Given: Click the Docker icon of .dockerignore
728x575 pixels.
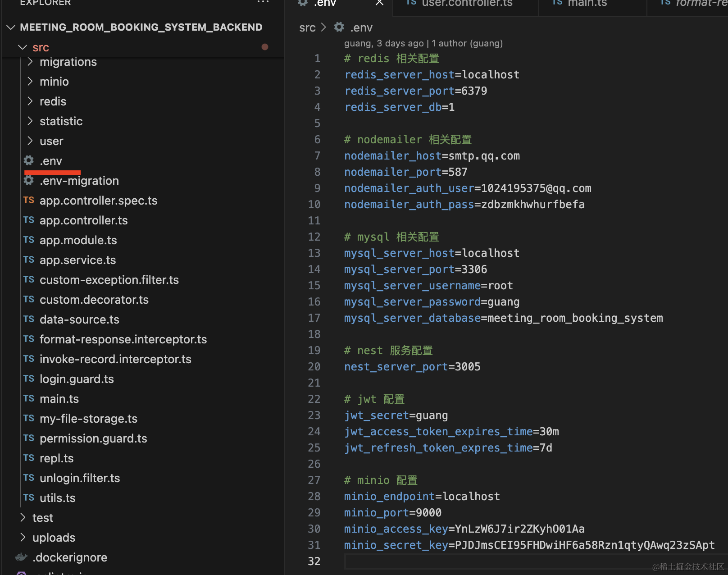Looking at the screenshot, I should [x=22, y=557].
